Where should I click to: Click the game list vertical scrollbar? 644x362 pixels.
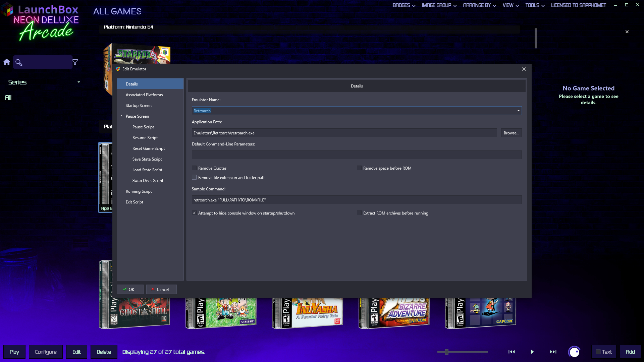[x=536, y=38]
